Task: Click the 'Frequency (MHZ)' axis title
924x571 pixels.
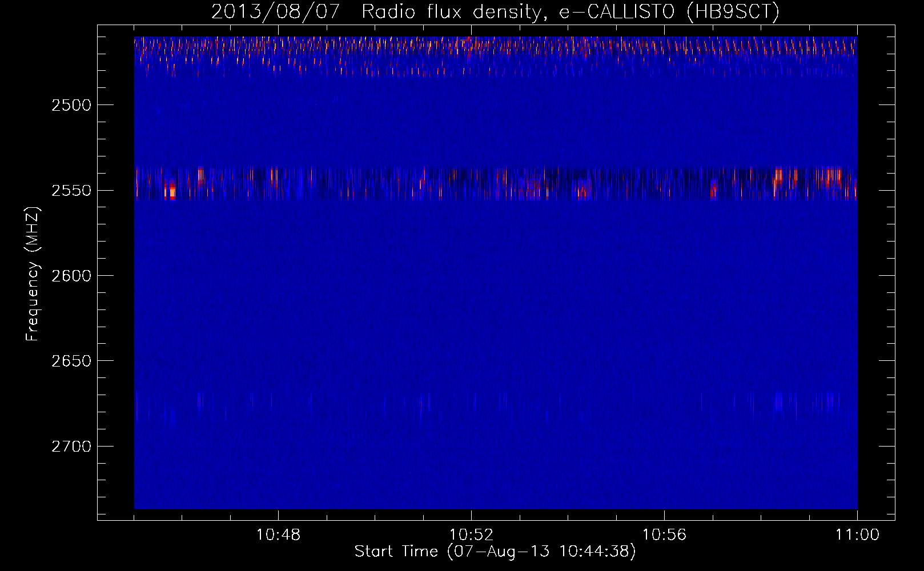Action: [33, 274]
